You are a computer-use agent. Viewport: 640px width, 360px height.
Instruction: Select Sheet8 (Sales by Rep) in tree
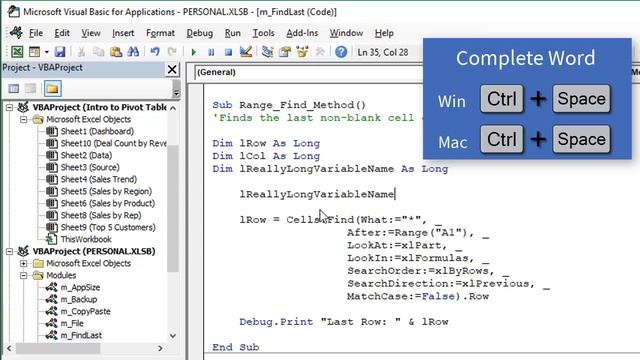(x=101, y=215)
